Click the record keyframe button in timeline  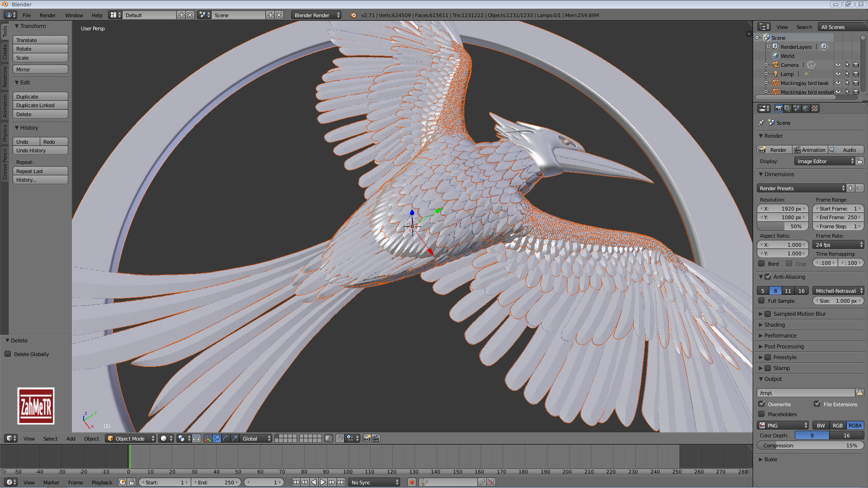coord(411,482)
